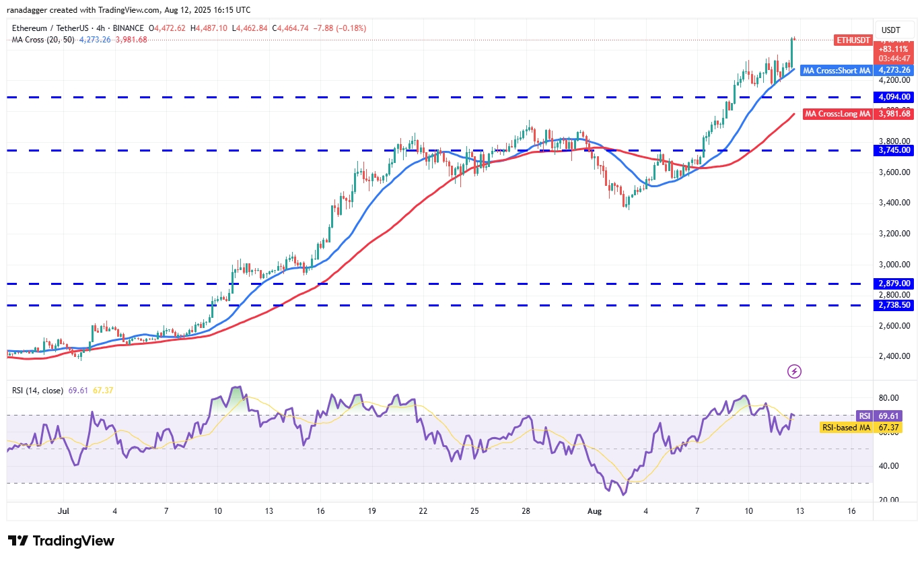Select the 2,879.00 horizontal line price tag

point(894,284)
